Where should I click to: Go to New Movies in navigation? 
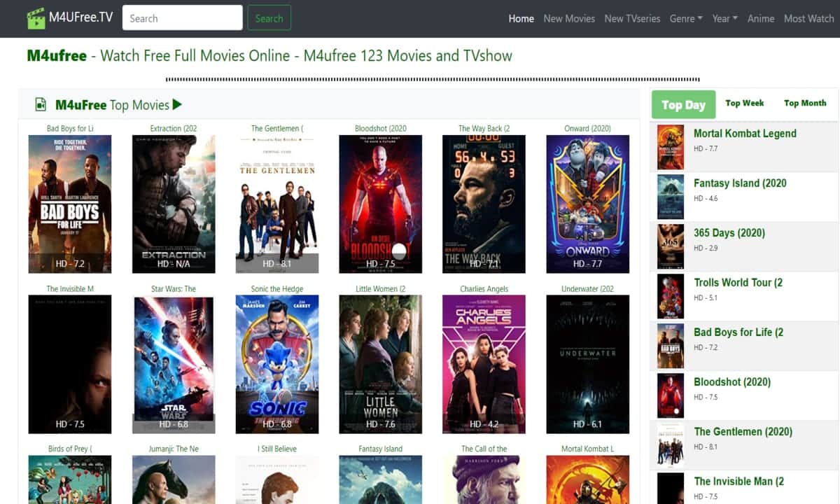pos(569,19)
